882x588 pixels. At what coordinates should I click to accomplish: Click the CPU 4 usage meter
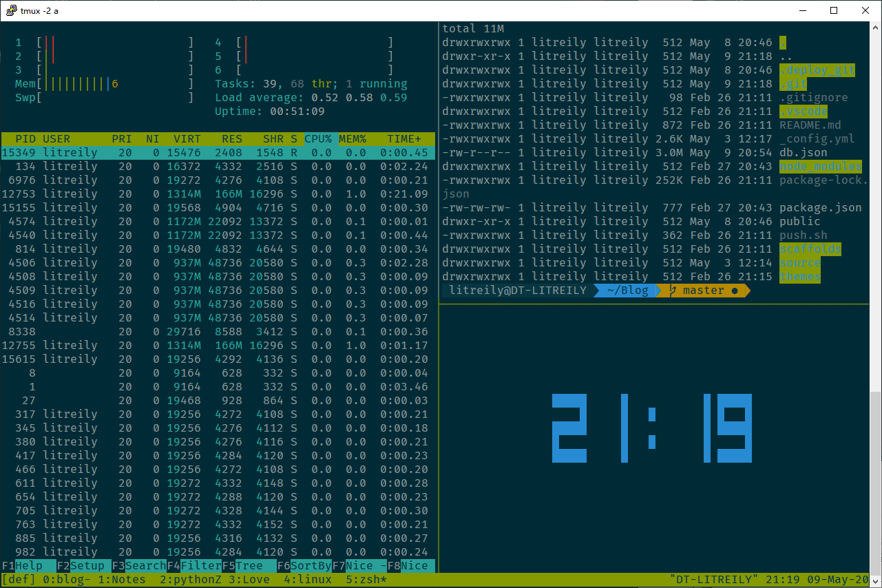[x=304, y=43]
